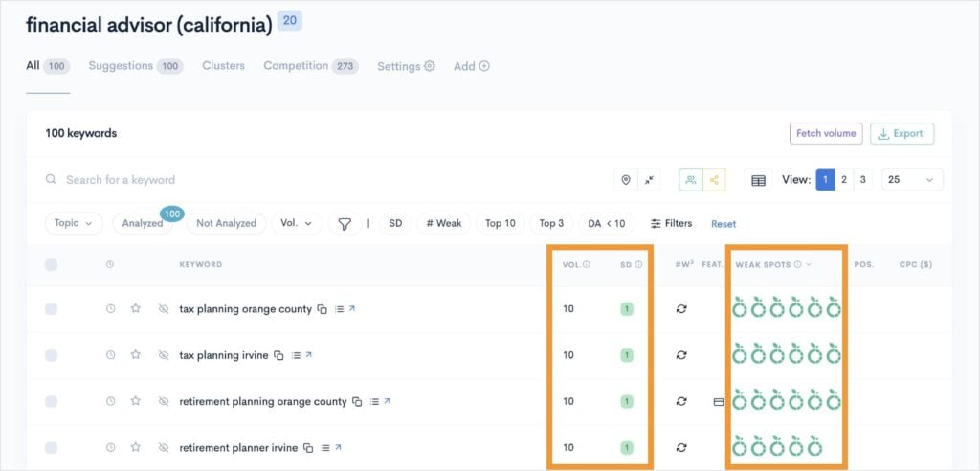This screenshot has width=980, height=471.
Task: Check the tax planning orange county row
Action: 51,309
